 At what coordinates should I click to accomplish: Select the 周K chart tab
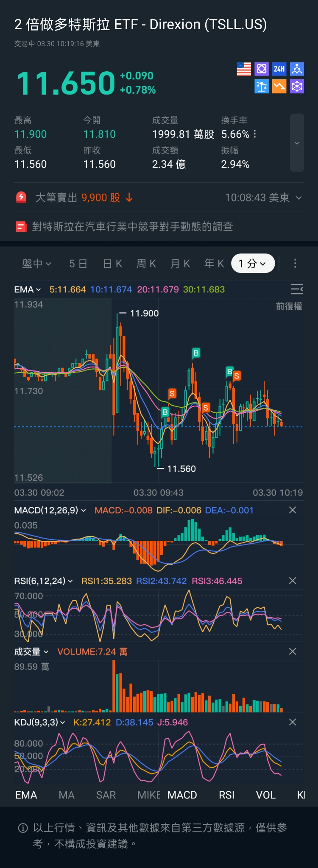(x=146, y=264)
